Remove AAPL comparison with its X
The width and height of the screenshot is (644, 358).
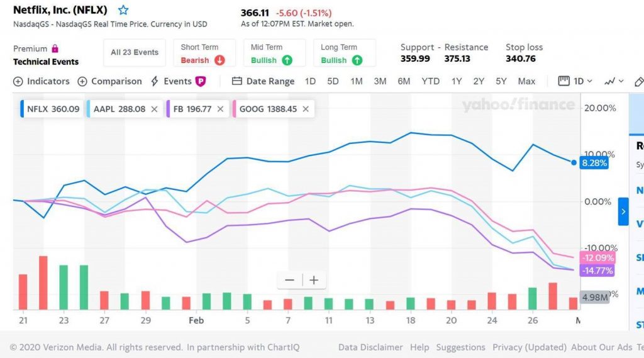pyautogui.click(x=155, y=109)
